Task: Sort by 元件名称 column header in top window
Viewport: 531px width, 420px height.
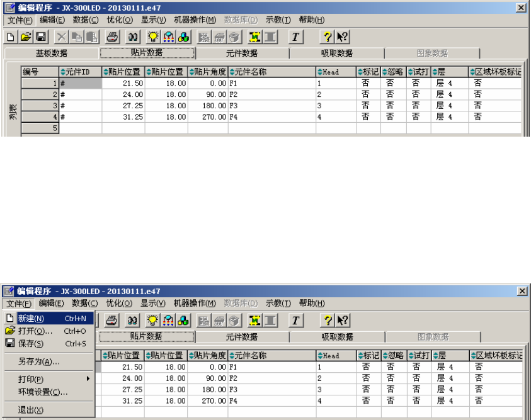Action: 272,72
